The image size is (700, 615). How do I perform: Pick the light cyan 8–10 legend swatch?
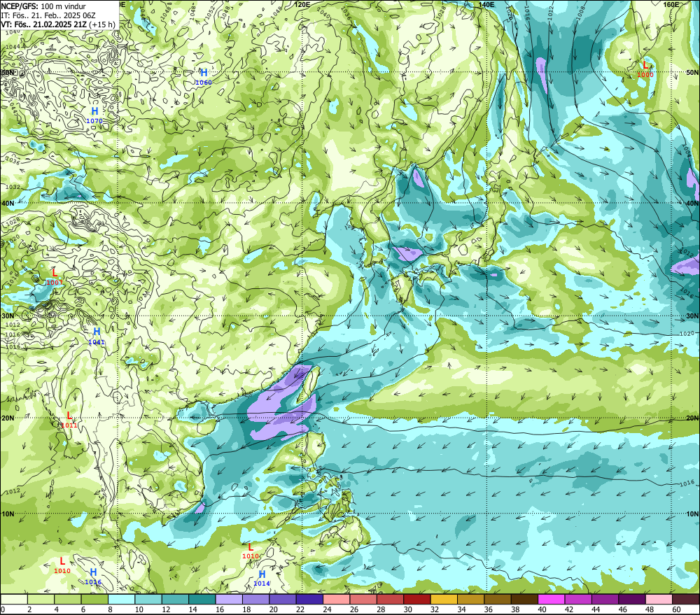click(121, 599)
